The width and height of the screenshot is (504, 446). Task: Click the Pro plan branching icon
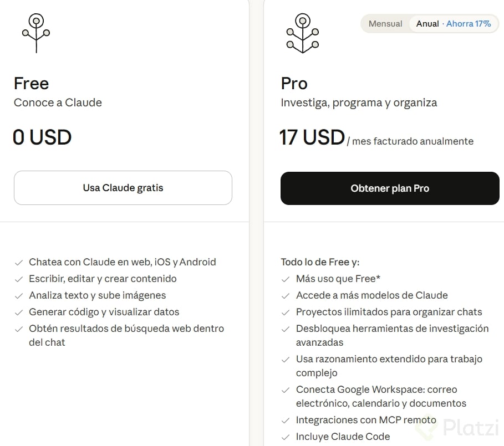pyautogui.click(x=302, y=33)
